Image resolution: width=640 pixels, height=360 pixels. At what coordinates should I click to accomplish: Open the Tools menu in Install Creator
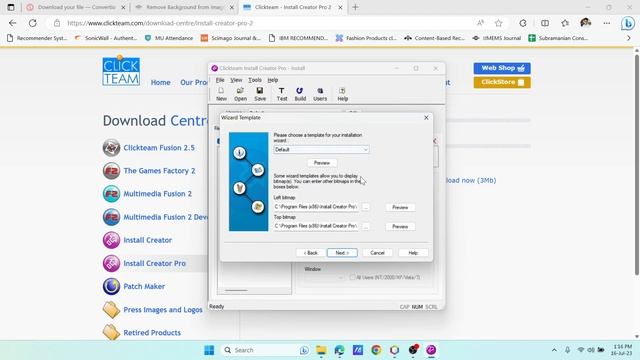click(x=255, y=80)
